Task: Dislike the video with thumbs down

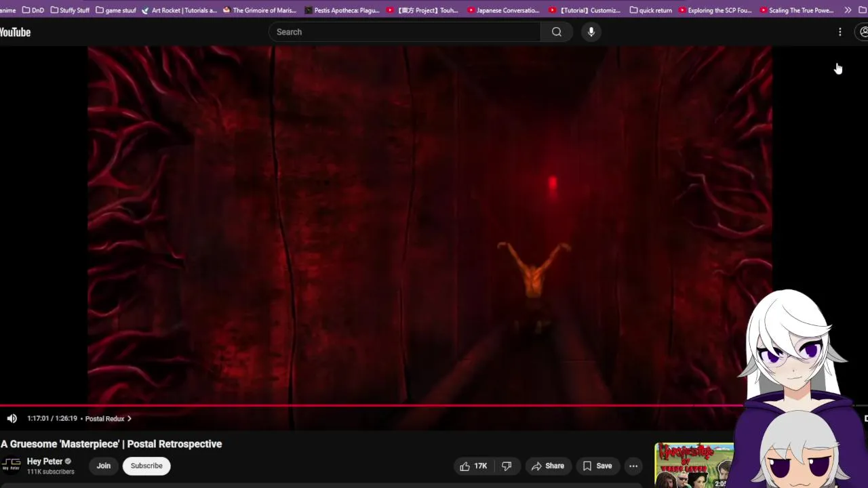Action: click(507, 466)
